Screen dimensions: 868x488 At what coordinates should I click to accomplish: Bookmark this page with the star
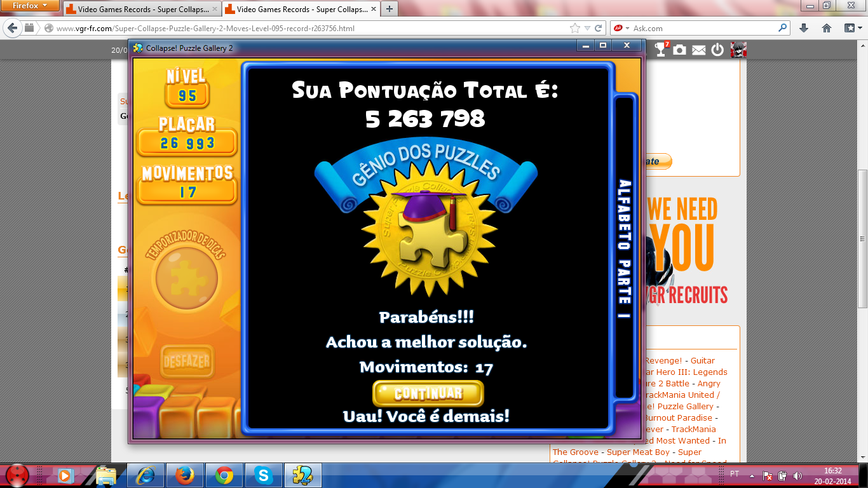[x=575, y=28]
